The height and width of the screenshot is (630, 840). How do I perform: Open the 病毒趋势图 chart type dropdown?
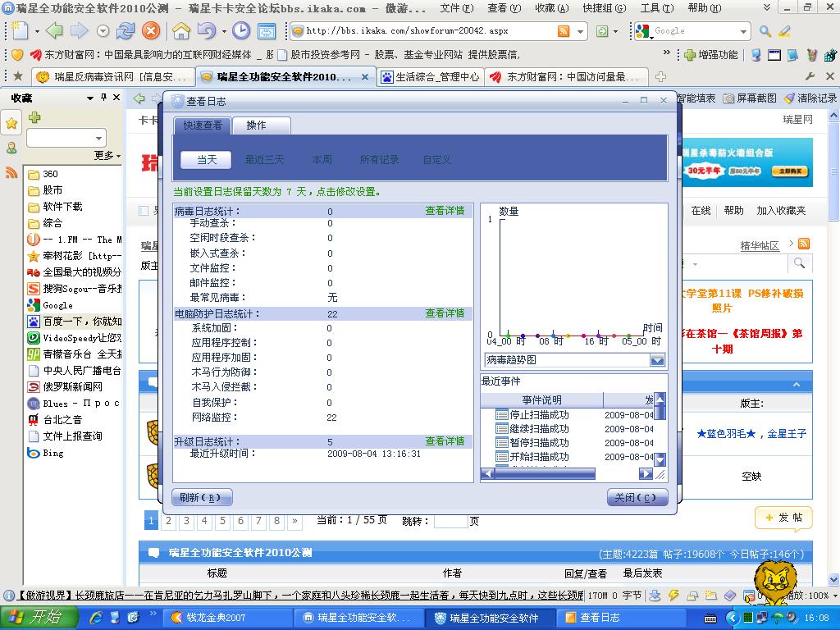point(657,360)
